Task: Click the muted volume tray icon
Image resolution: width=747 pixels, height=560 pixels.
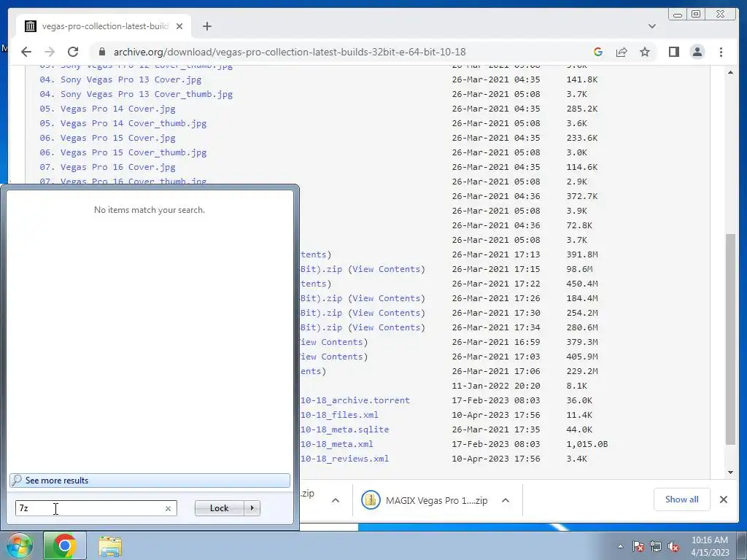Action: [673, 546]
